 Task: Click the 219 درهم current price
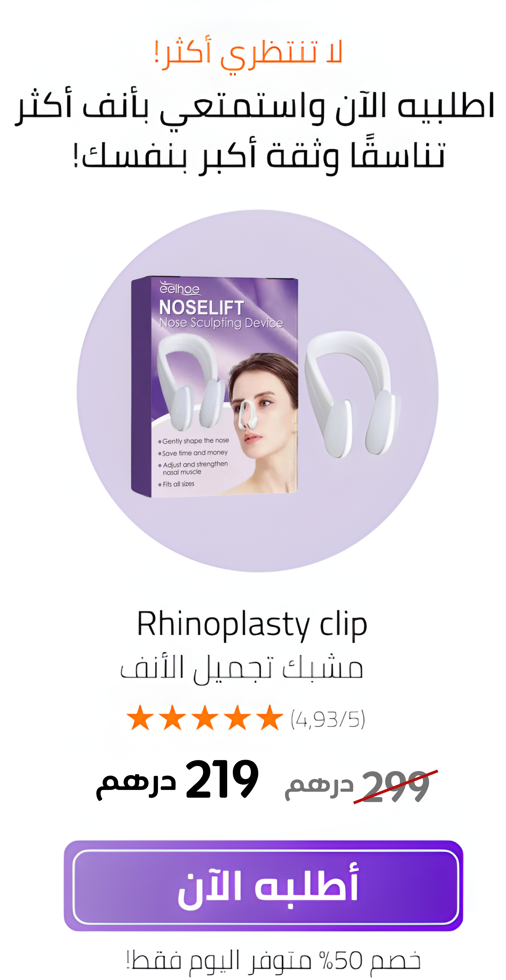[x=177, y=780]
